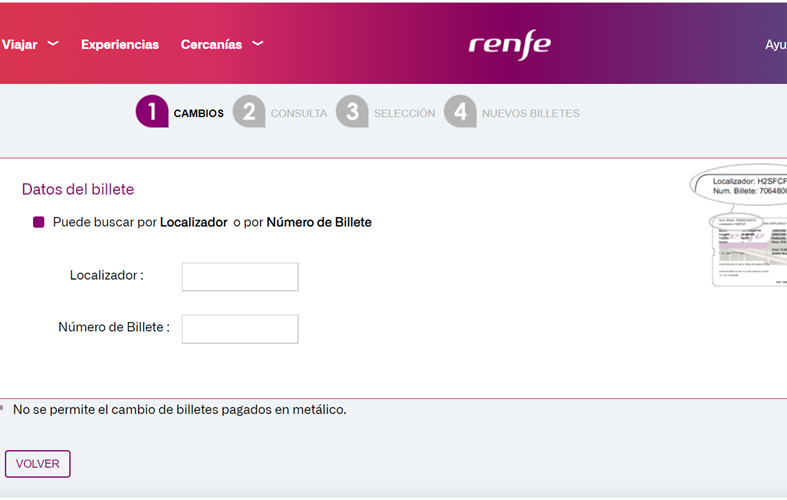The image size is (787, 500).
Task: Focus the Localizador input field
Action: tap(240, 277)
